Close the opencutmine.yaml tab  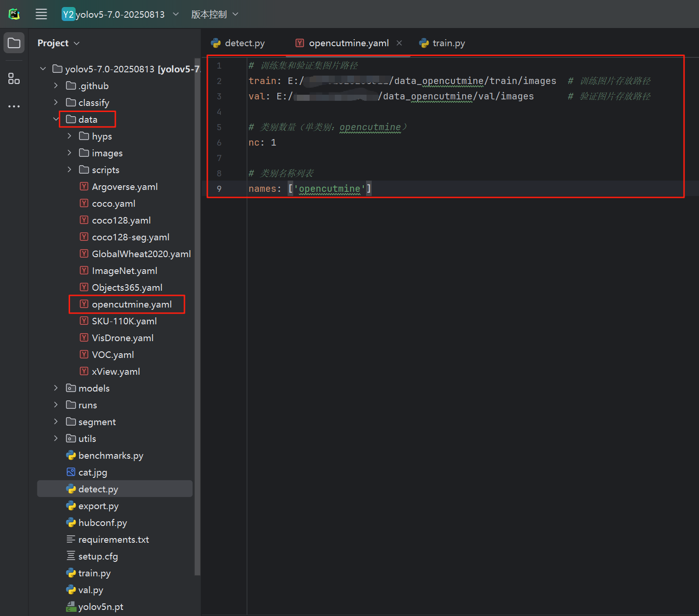pos(399,42)
